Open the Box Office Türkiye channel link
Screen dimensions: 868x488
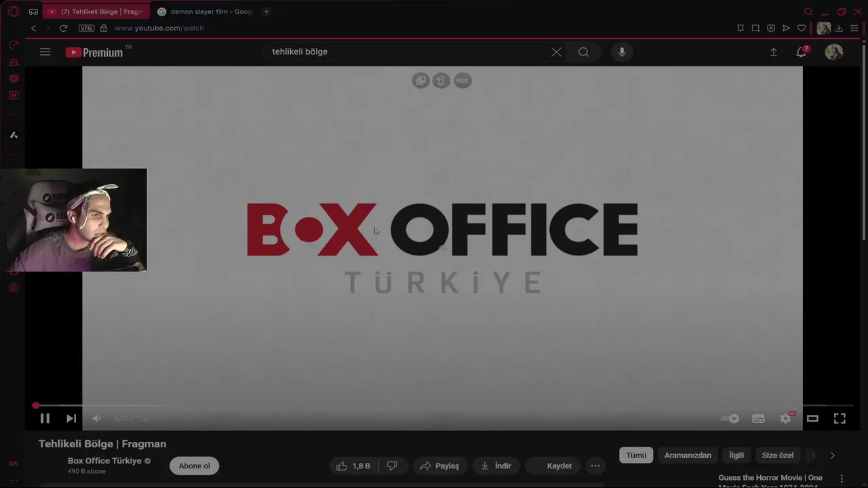coord(104,461)
